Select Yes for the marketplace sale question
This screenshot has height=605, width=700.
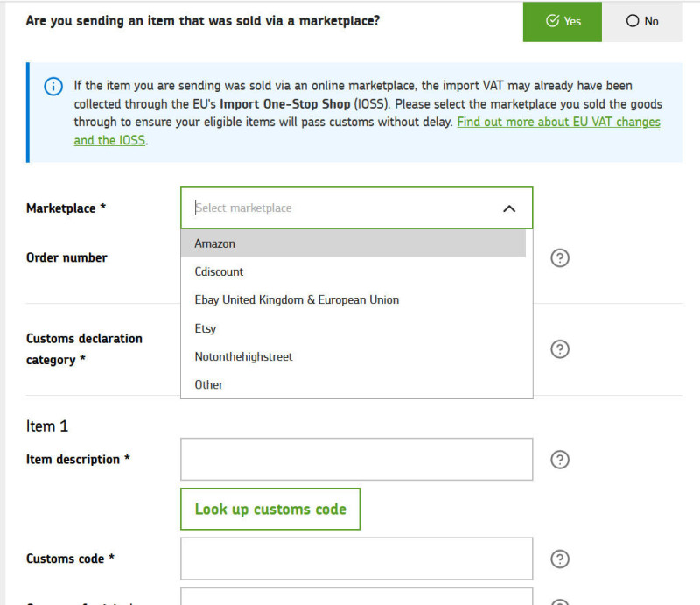coord(563,21)
